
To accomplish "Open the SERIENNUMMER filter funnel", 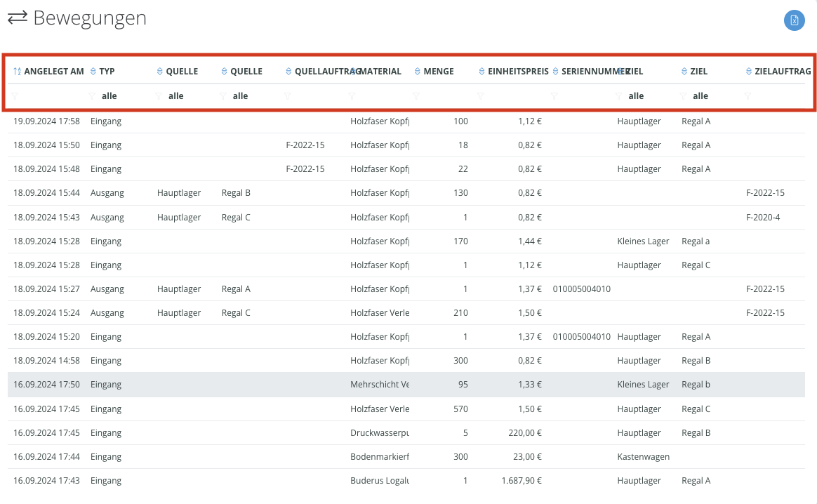I will click(x=554, y=96).
